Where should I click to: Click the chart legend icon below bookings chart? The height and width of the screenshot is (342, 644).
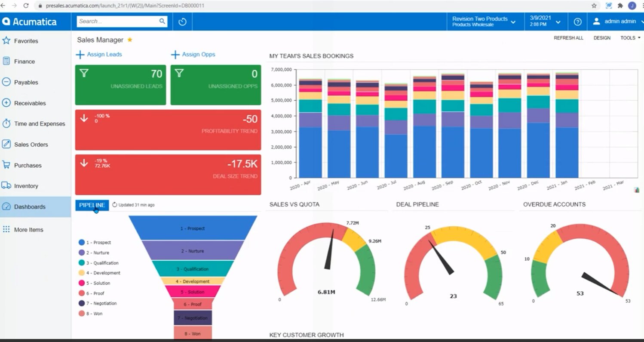pos(636,190)
